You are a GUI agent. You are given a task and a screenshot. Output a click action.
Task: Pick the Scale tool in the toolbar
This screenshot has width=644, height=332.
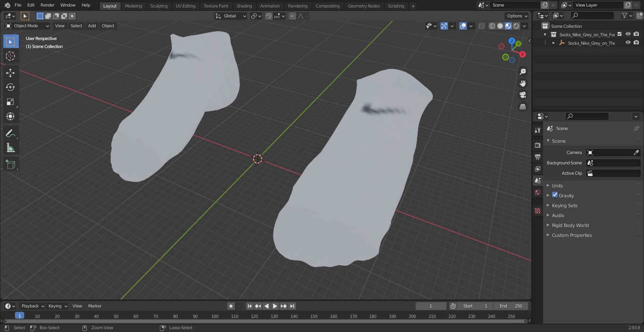pos(10,102)
